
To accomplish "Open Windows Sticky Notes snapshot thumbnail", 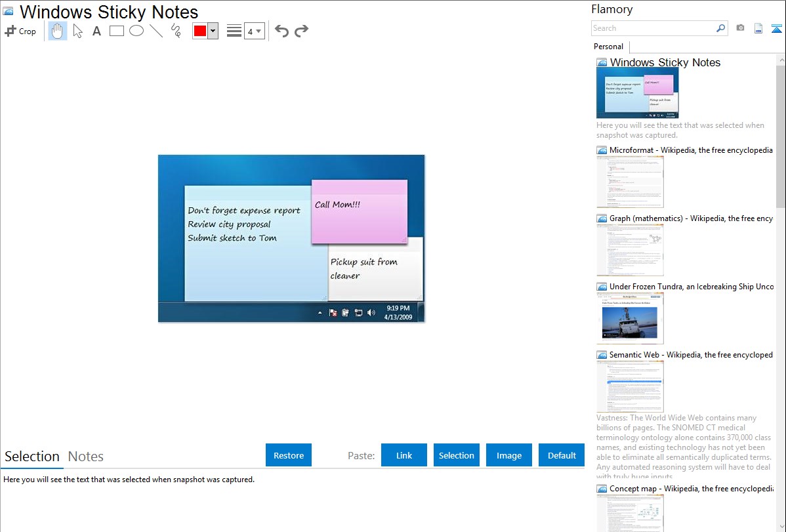I will 638,92.
